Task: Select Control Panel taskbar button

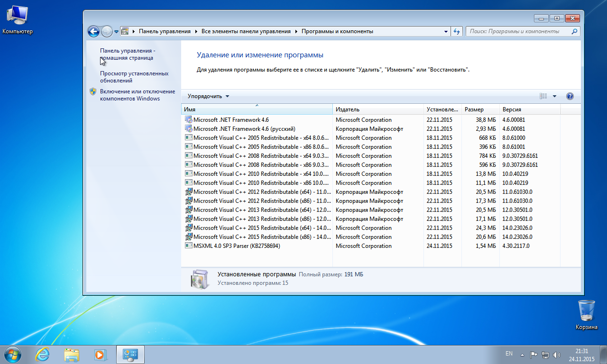Action: pyautogui.click(x=130, y=355)
